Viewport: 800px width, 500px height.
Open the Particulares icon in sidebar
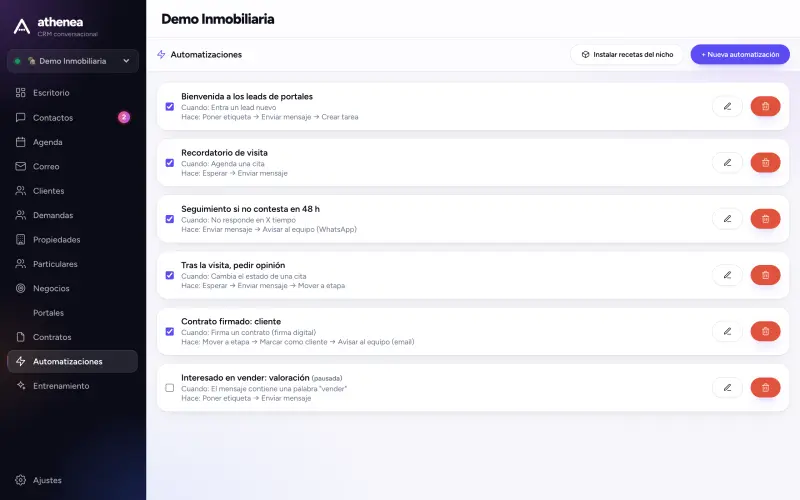tap(20, 264)
